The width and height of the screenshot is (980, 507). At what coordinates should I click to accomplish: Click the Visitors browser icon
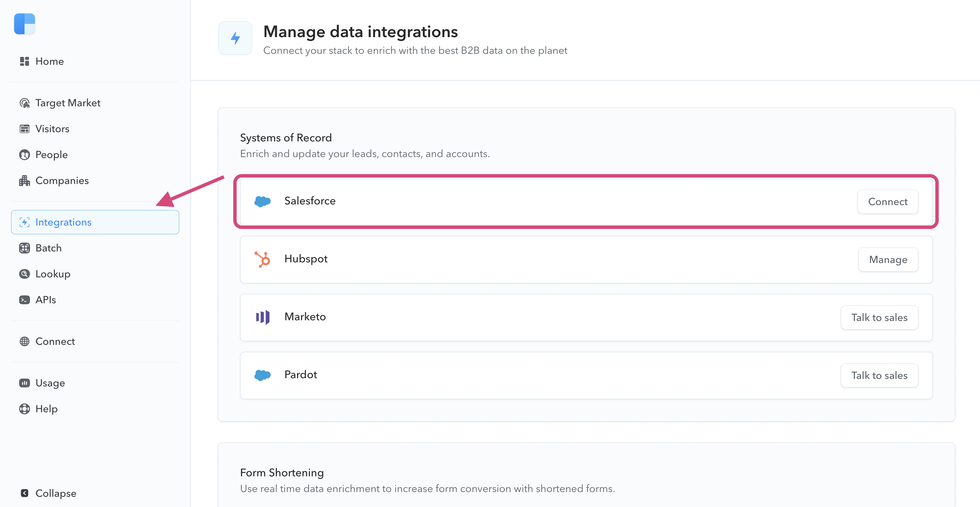(24, 129)
